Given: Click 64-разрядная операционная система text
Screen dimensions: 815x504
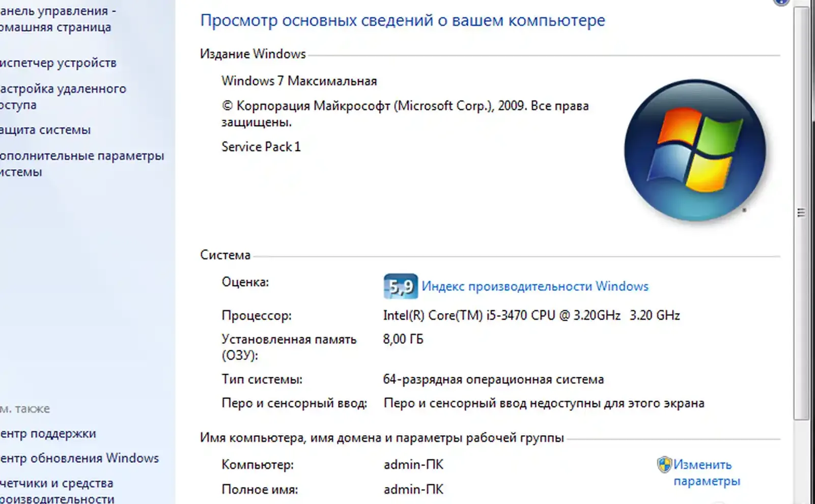Looking at the screenshot, I should click(x=493, y=379).
